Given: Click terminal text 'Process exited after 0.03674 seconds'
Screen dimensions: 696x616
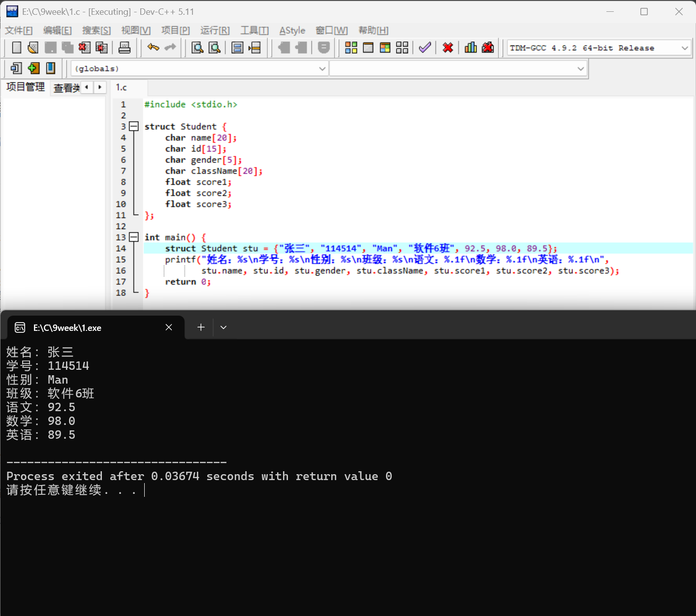Looking at the screenshot, I should coord(130,476).
